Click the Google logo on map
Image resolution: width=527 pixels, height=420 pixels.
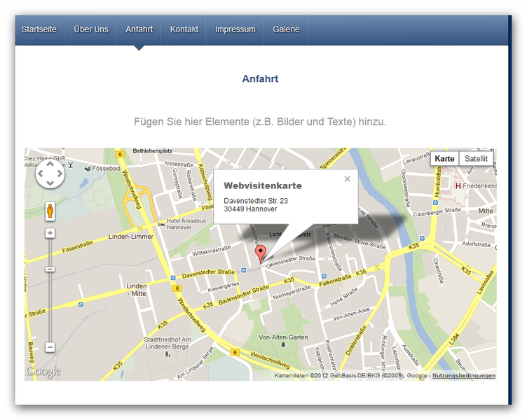click(x=43, y=371)
